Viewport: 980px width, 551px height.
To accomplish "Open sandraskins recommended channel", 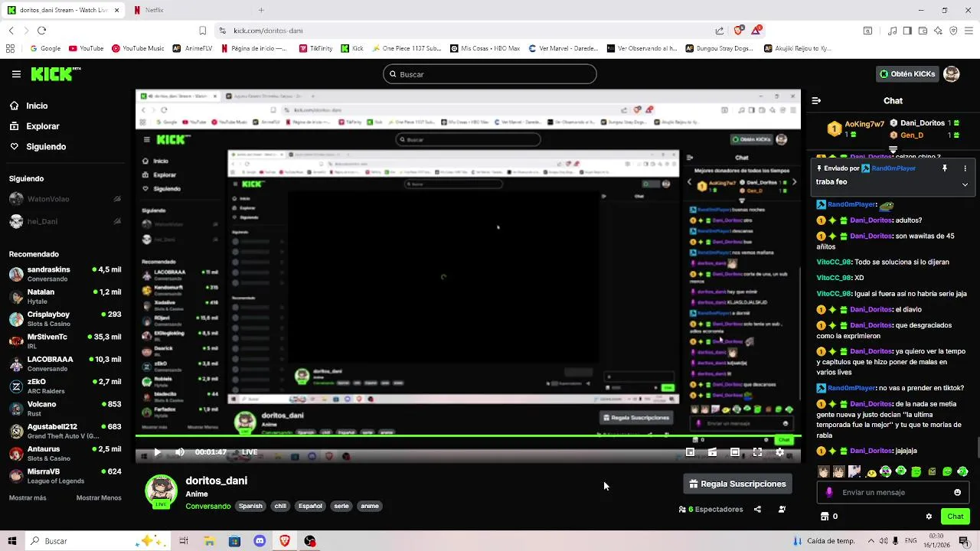I will 65,274.
